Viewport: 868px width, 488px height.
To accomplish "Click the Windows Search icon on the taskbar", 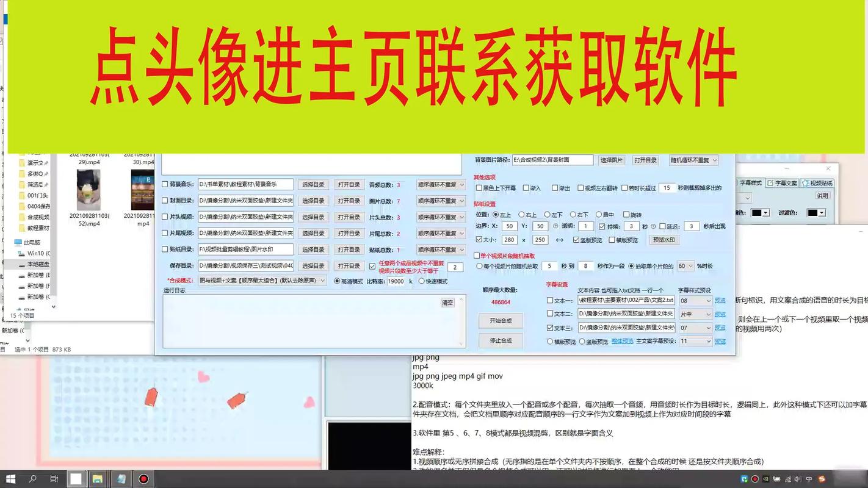I will pos(32,479).
